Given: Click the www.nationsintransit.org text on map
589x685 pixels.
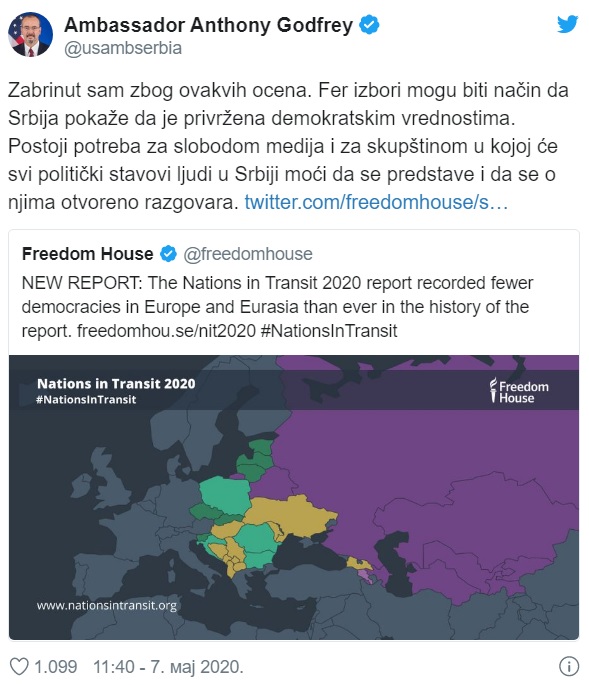Looking at the screenshot, I should tap(107, 605).
